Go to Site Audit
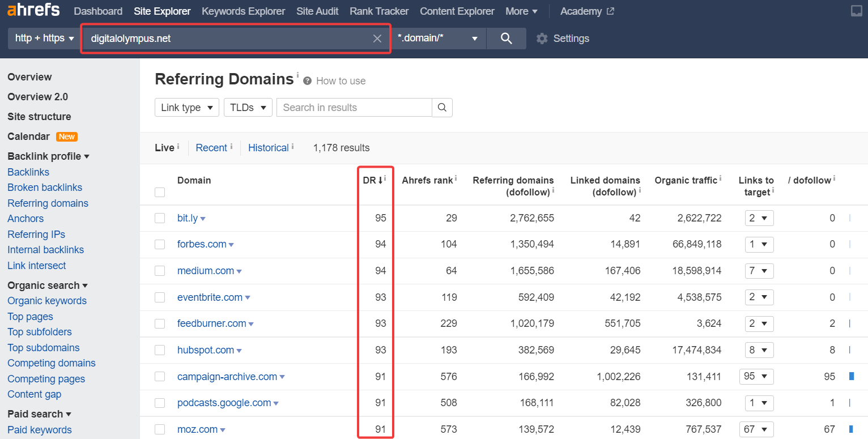The width and height of the screenshot is (868, 439). [x=317, y=11]
